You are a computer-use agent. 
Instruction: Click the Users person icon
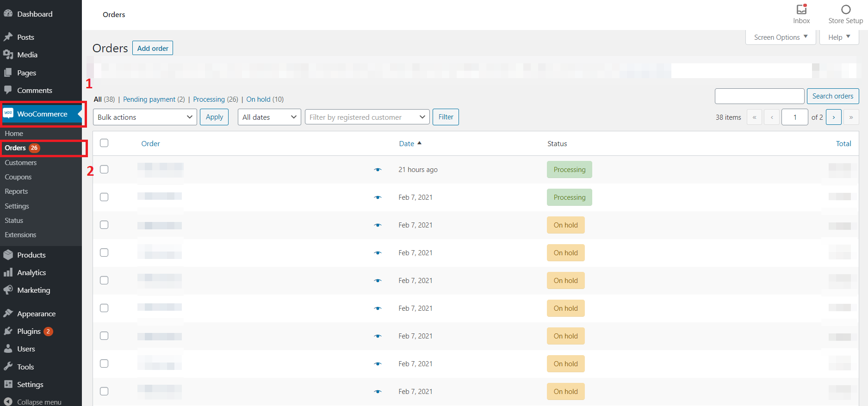click(x=8, y=349)
